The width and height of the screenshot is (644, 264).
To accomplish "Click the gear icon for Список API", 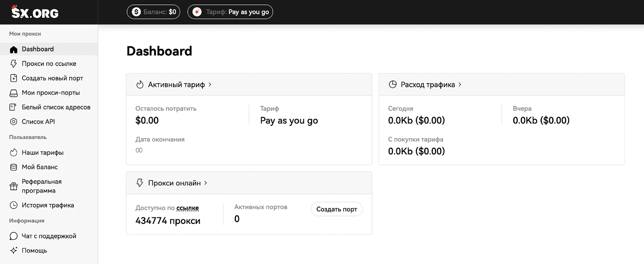I will pos(14,122).
